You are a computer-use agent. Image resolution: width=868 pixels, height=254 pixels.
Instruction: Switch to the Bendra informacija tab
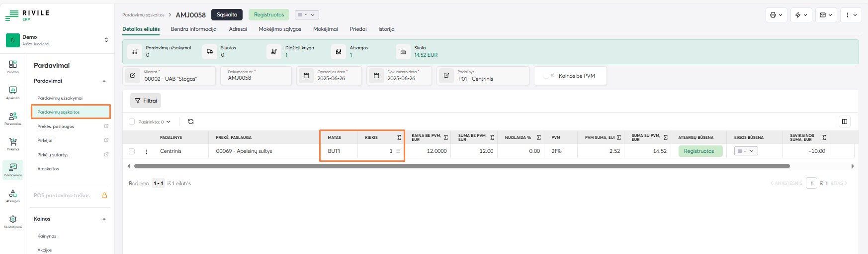193,29
